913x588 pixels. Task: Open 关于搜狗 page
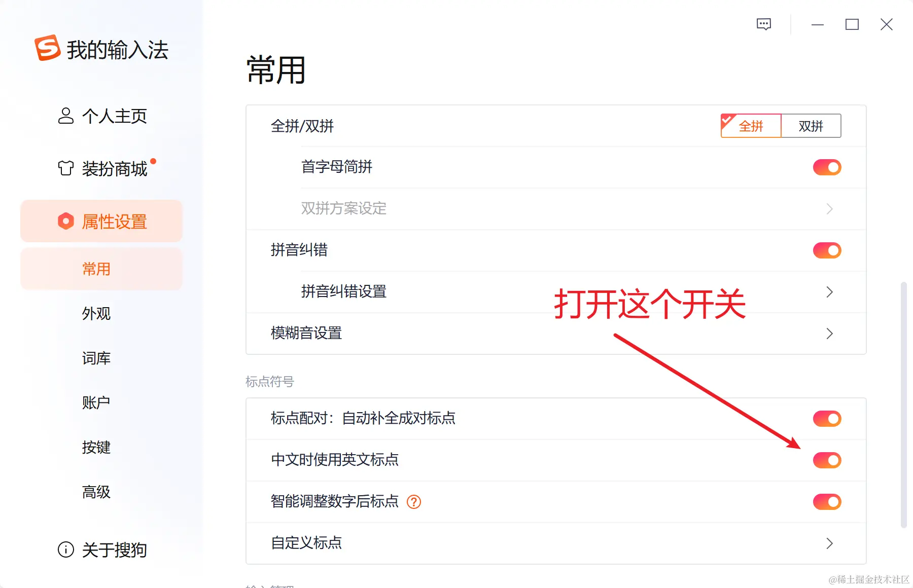tap(115, 550)
